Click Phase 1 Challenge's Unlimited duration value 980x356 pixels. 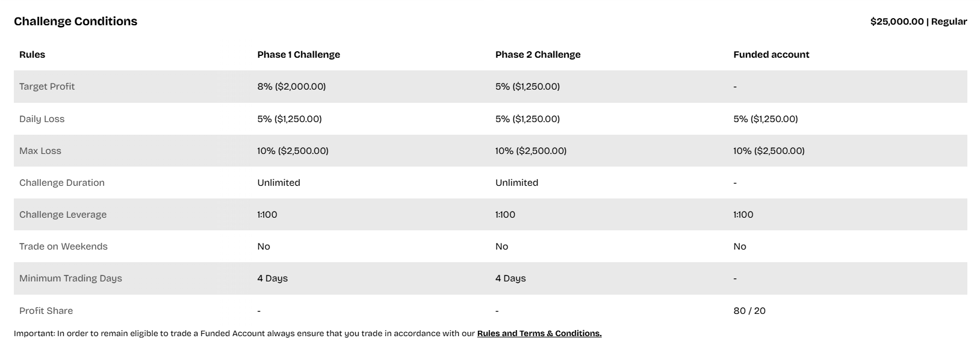click(279, 183)
